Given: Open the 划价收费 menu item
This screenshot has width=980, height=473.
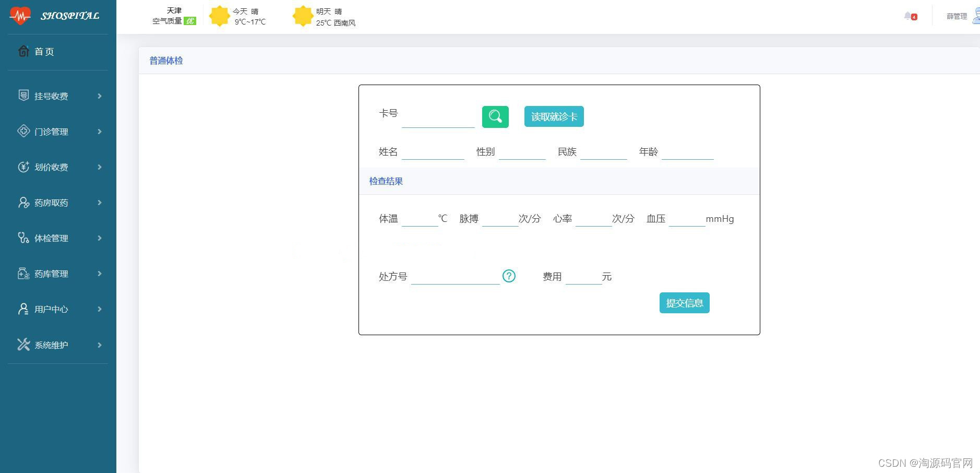Looking at the screenshot, I should click(58, 167).
